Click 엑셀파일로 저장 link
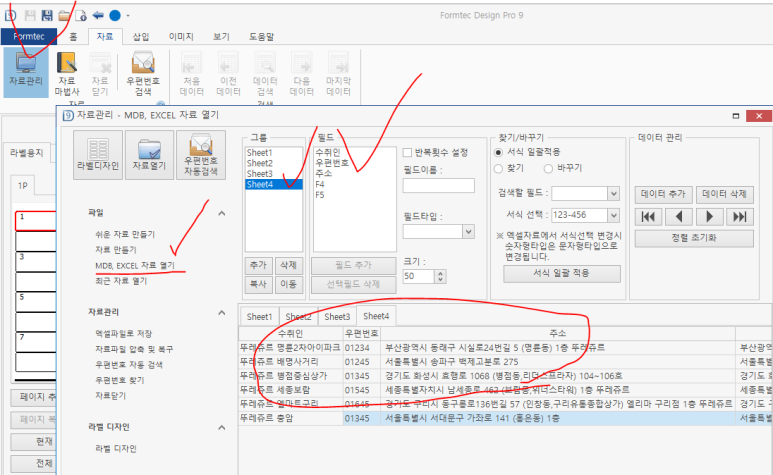773x475 pixels. tap(123, 334)
